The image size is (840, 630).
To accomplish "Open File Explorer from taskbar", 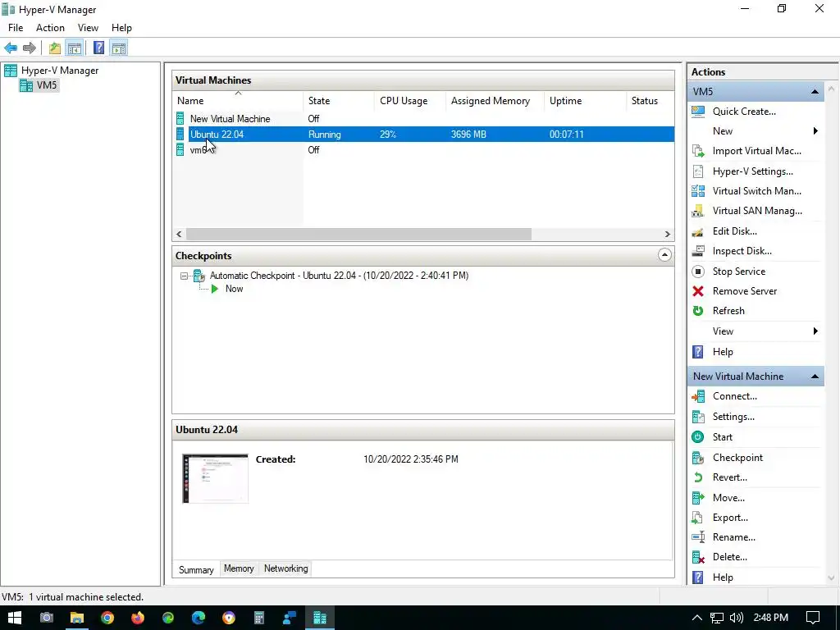I will [x=77, y=618].
